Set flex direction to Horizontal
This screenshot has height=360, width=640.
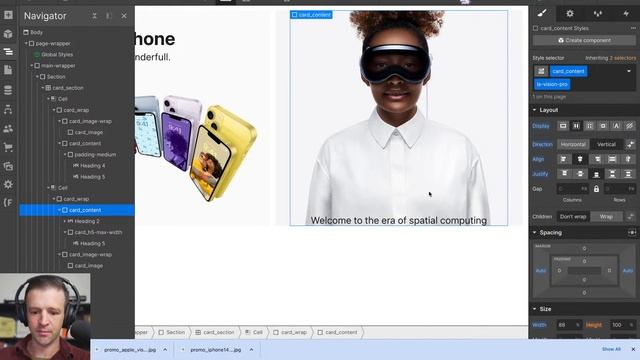(x=573, y=144)
